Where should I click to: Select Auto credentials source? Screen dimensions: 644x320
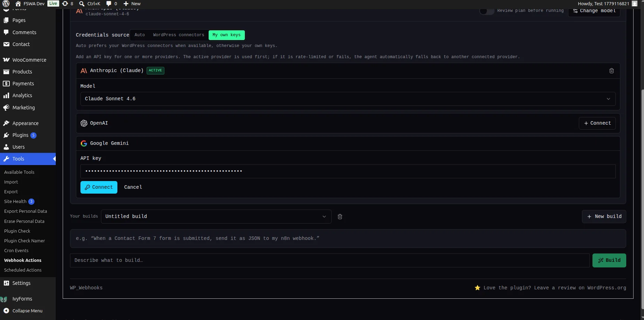point(140,35)
